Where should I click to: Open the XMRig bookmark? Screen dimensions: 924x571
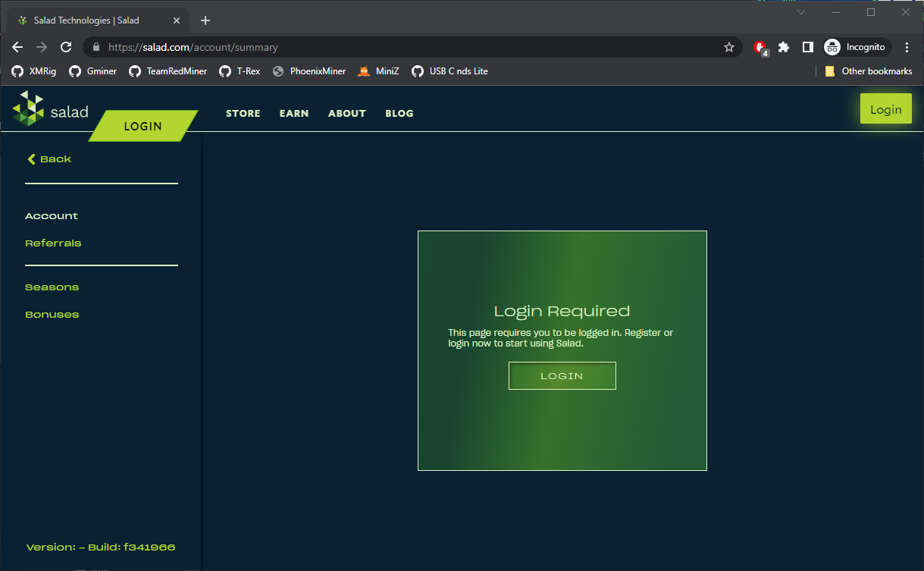pos(34,71)
